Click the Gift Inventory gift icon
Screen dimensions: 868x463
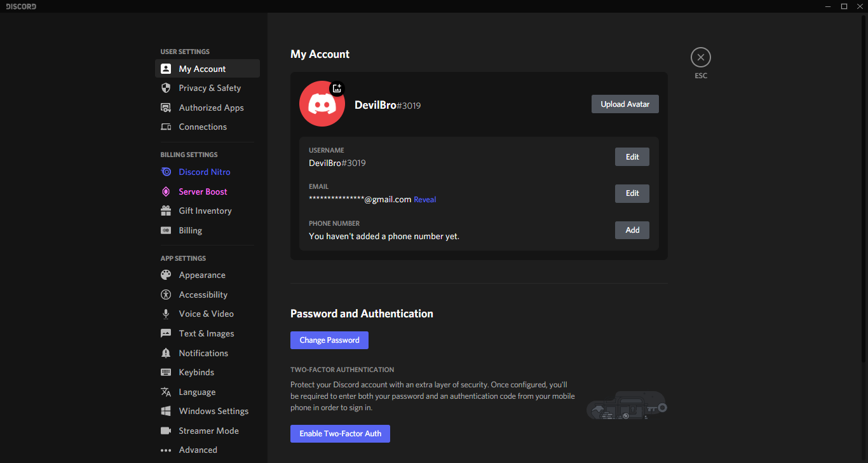pos(166,211)
